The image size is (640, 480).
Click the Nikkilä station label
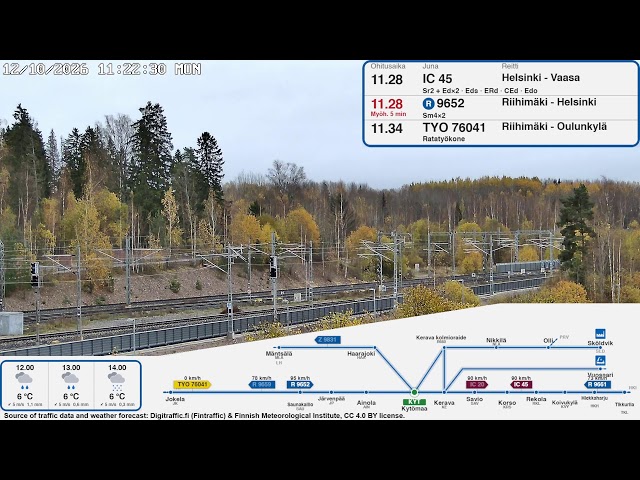click(x=496, y=340)
